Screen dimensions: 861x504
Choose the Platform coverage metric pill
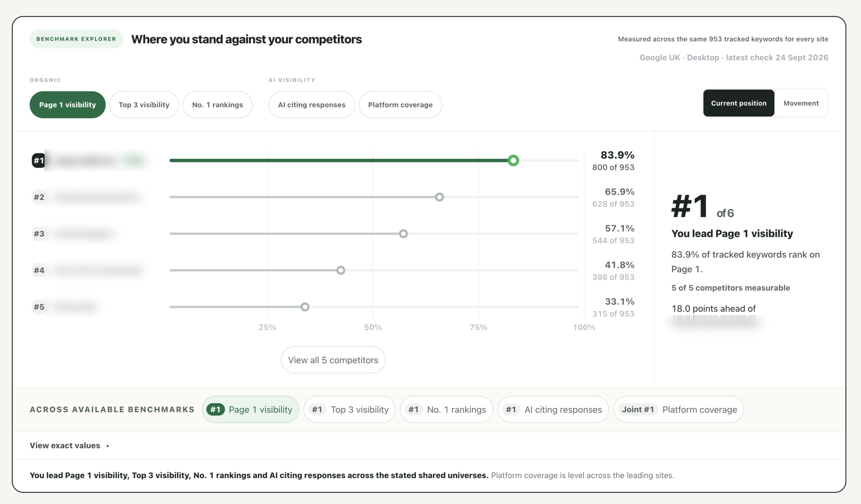400,105
